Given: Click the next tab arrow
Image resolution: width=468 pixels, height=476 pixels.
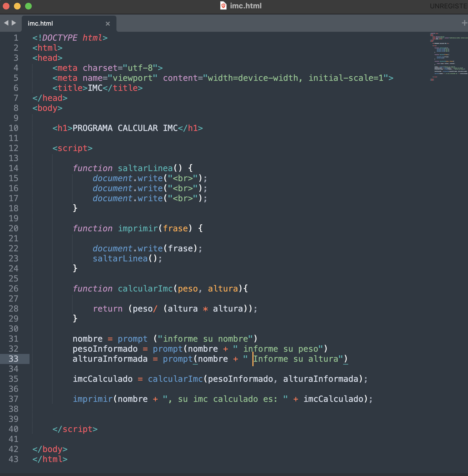Looking at the screenshot, I should (14, 23).
